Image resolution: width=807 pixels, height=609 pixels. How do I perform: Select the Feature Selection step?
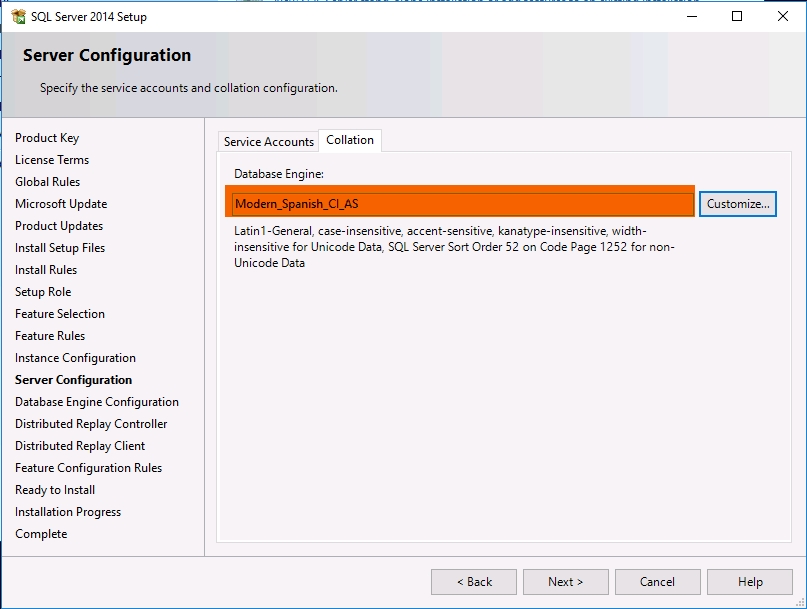pos(60,314)
